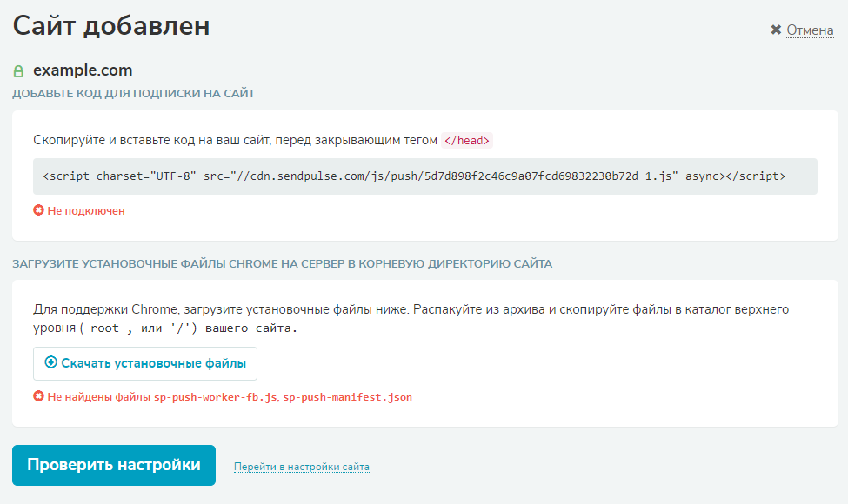
Task: Click the example.com domain title
Action: pos(83,70)
